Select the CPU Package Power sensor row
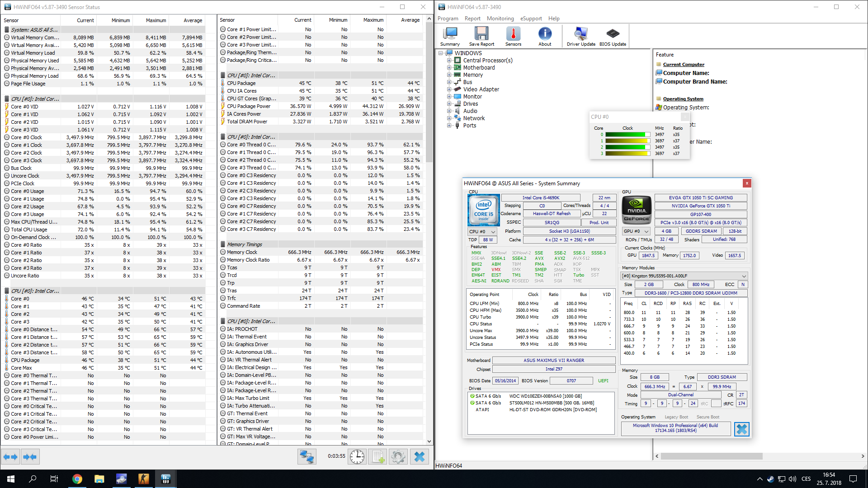868x488 pixels. tap(320, 107)
